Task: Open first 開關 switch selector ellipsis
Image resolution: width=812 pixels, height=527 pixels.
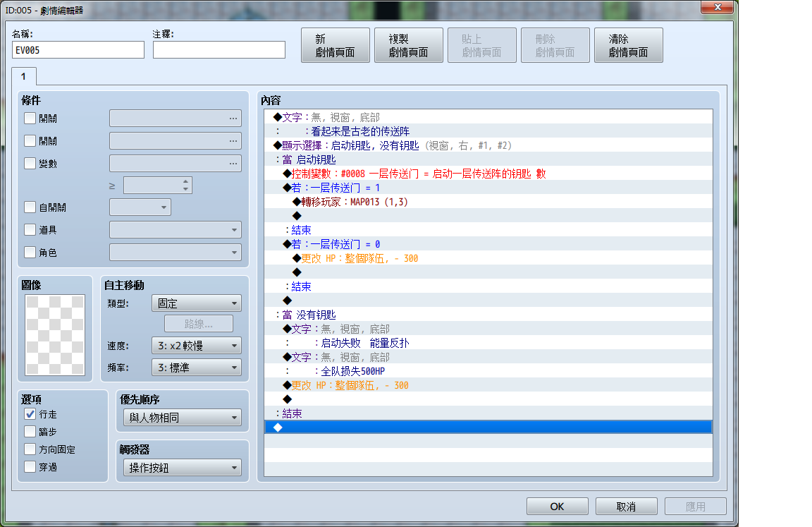Action: (x=233, y=119)
